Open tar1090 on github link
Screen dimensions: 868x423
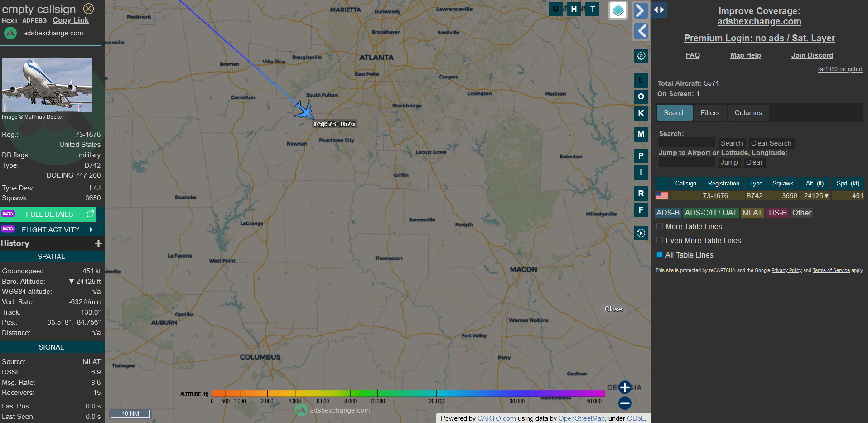coord(840,69)
